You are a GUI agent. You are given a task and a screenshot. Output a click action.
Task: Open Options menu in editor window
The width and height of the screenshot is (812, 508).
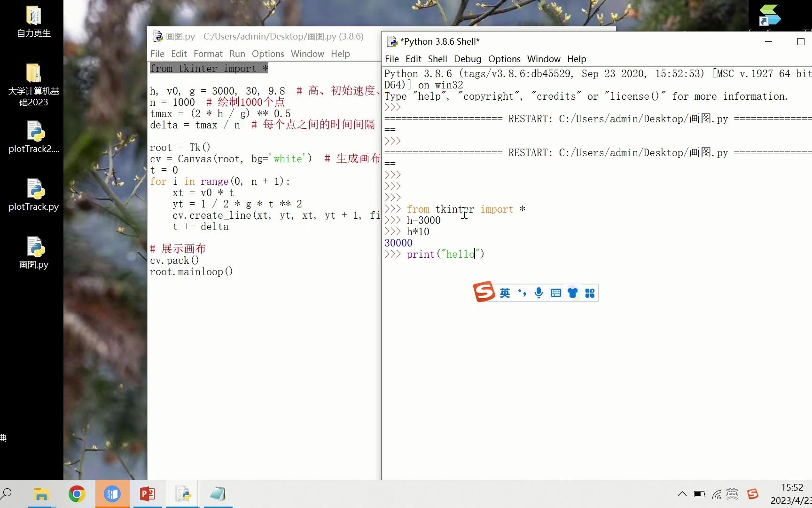click(x=268, y=54)
